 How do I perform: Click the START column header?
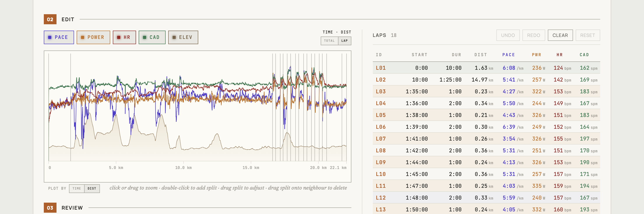coord(419,55)
